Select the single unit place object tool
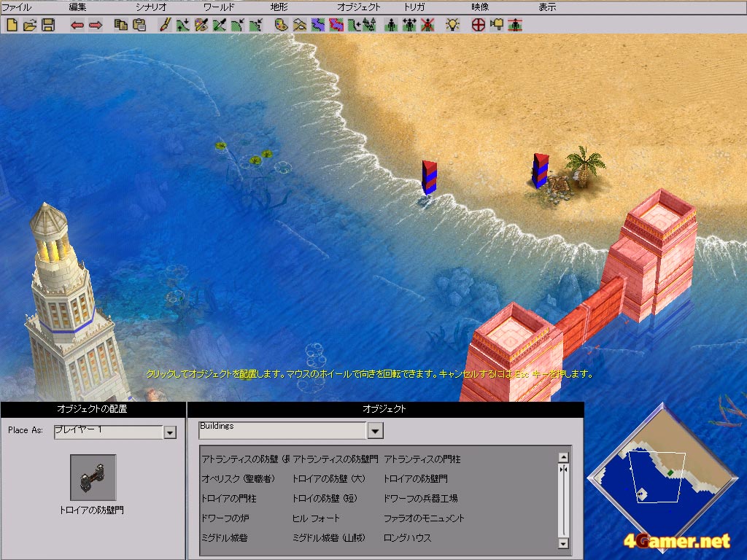Screen dimensions: 747x560 point(391,25)
